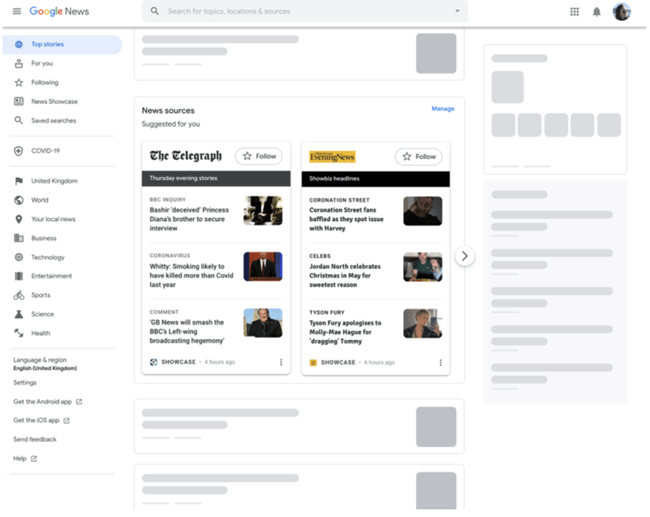Click the Business buildings icon
Viewport: 650px width, 517px height.
pyautogui.click(x=19, y=238)
